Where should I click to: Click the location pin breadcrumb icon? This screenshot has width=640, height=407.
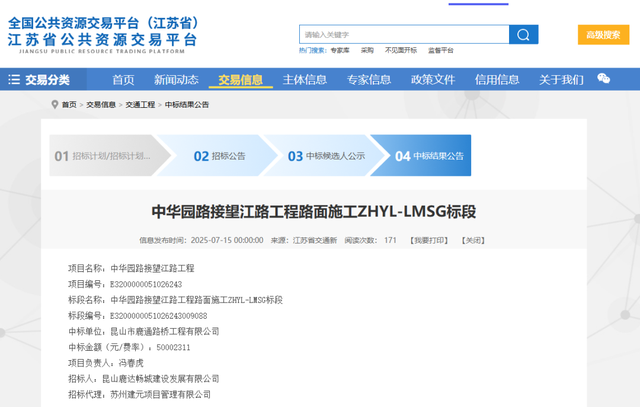pyautogui.click(x=53, y=104)
